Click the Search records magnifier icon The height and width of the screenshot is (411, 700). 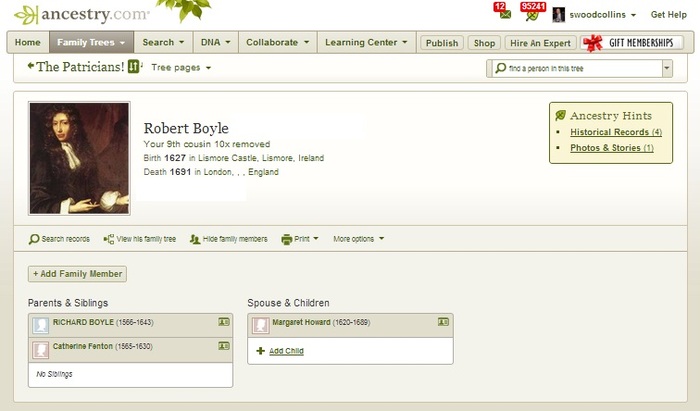pyautogui.click(x=34, y=239)
